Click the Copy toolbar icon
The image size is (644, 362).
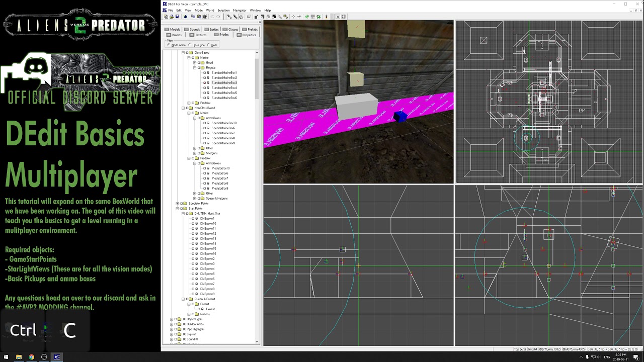(x=193, y=17)
